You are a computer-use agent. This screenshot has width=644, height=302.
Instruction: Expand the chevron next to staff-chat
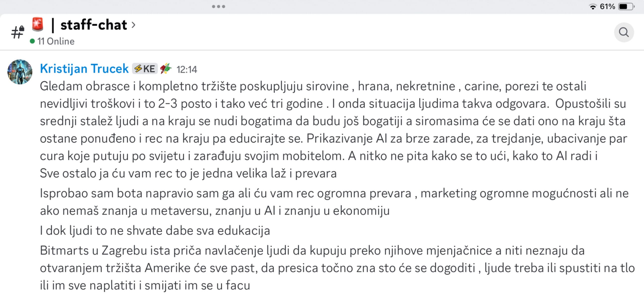point(134,25)
